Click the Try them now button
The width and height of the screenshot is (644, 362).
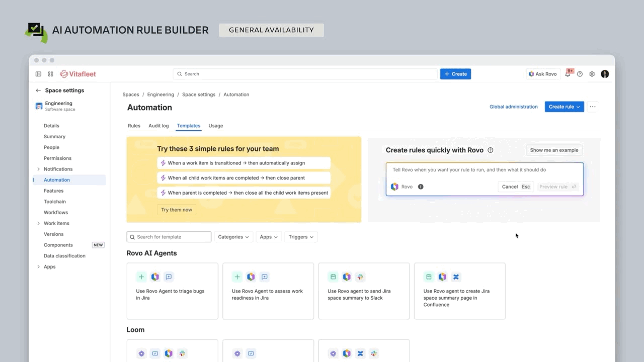tap(177, 210)
